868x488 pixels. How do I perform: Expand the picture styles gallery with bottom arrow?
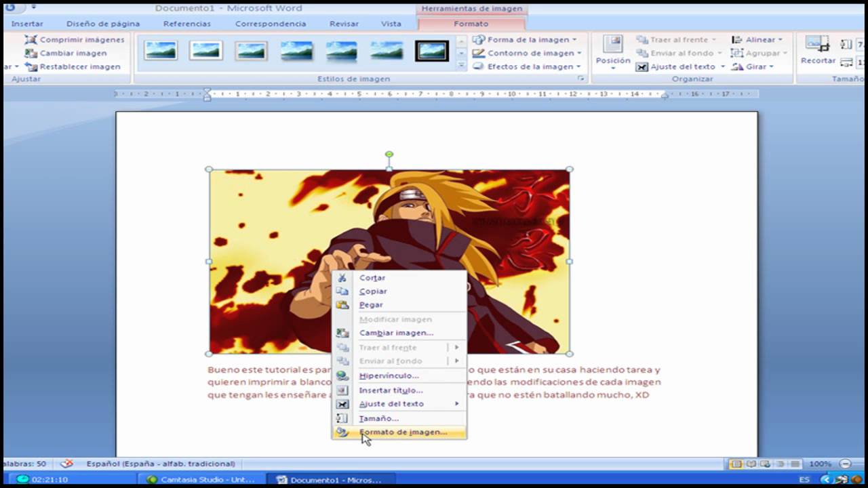coord(461,66)
